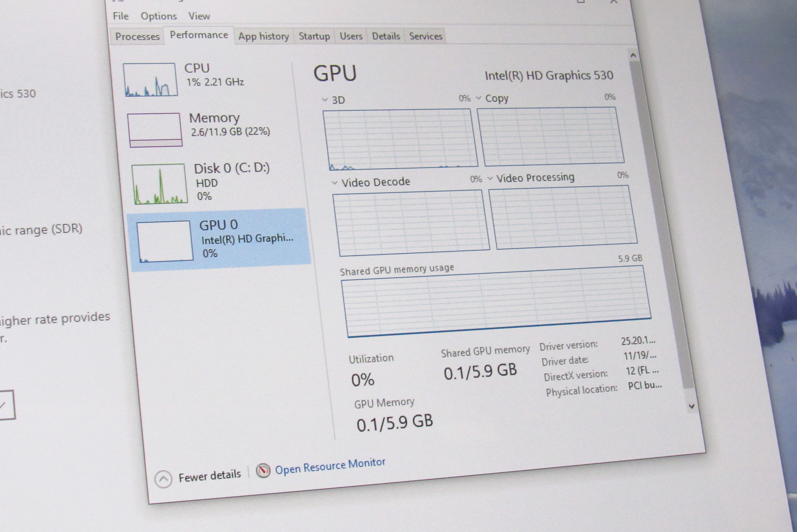Open the Options menu

(x=158, y=16)
